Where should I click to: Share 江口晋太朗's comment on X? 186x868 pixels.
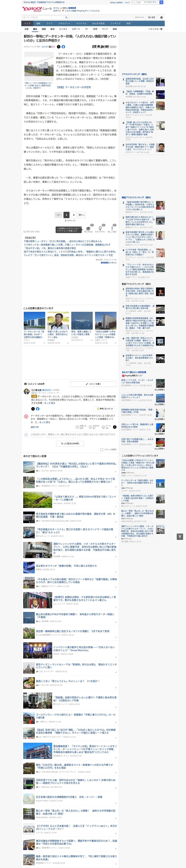(x=33, y=409)
